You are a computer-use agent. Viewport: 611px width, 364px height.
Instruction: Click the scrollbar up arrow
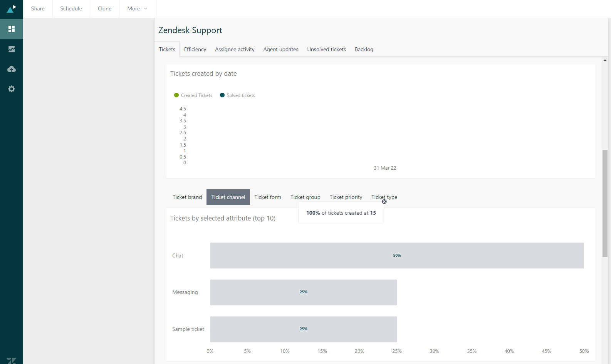click(x=605, y=60)
